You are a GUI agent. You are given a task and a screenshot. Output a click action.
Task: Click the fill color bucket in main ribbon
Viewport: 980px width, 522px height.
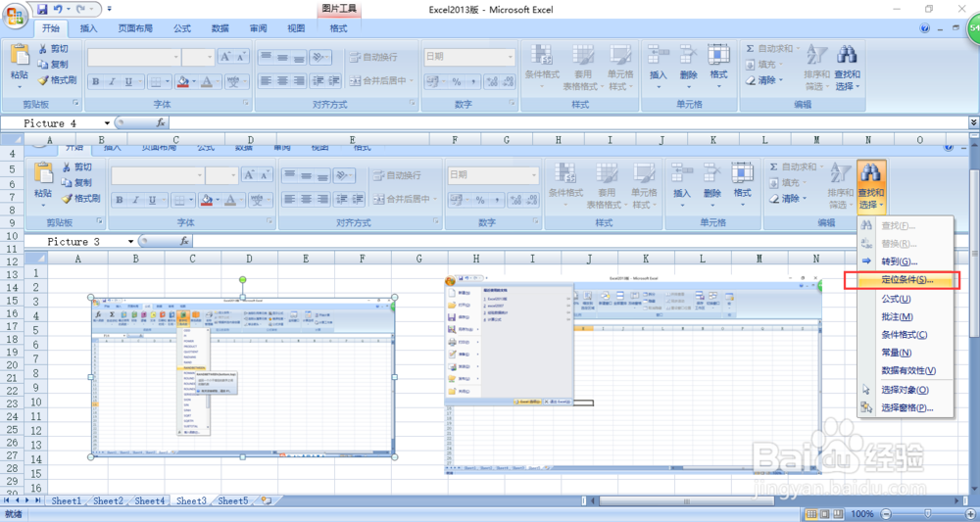pos(182,81)
